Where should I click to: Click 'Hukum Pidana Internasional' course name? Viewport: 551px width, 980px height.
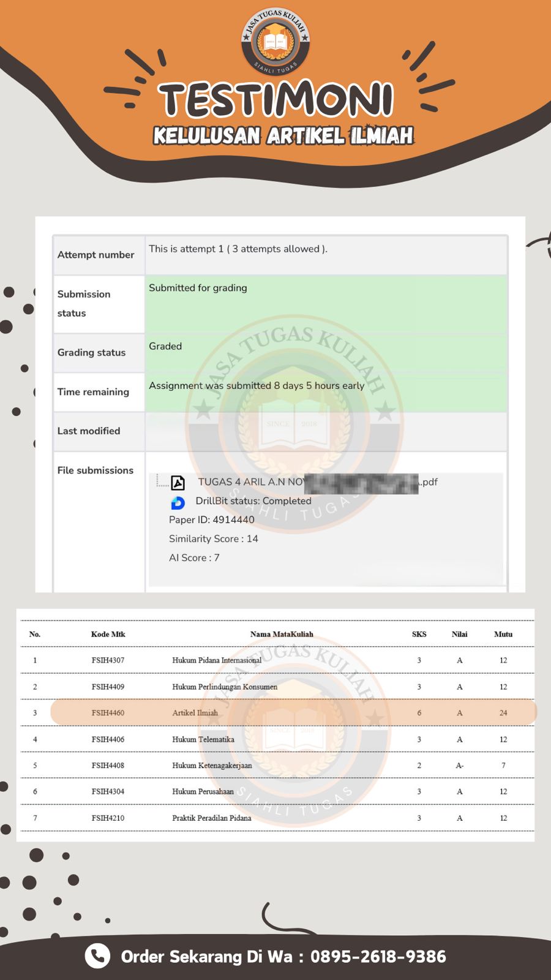coord(217,660)
